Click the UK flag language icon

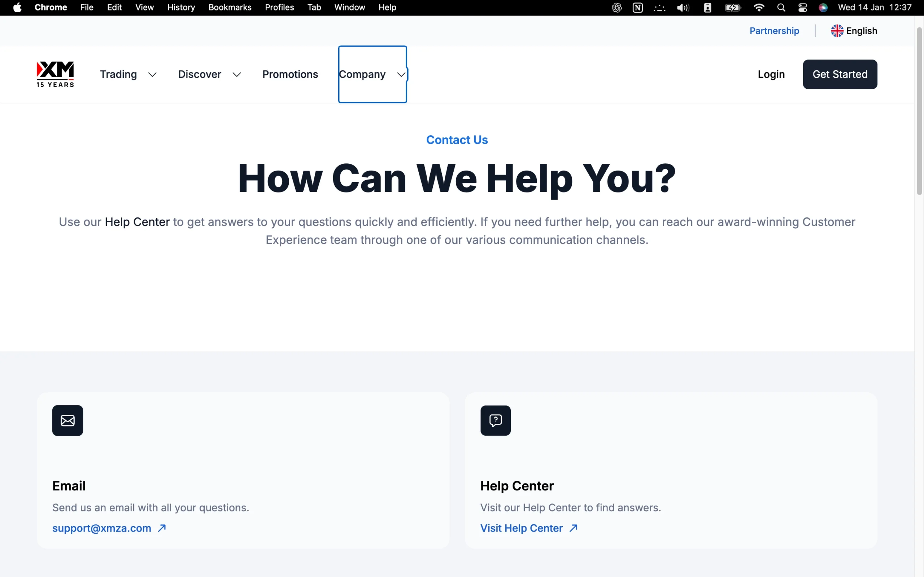click(x=837, y=31)
